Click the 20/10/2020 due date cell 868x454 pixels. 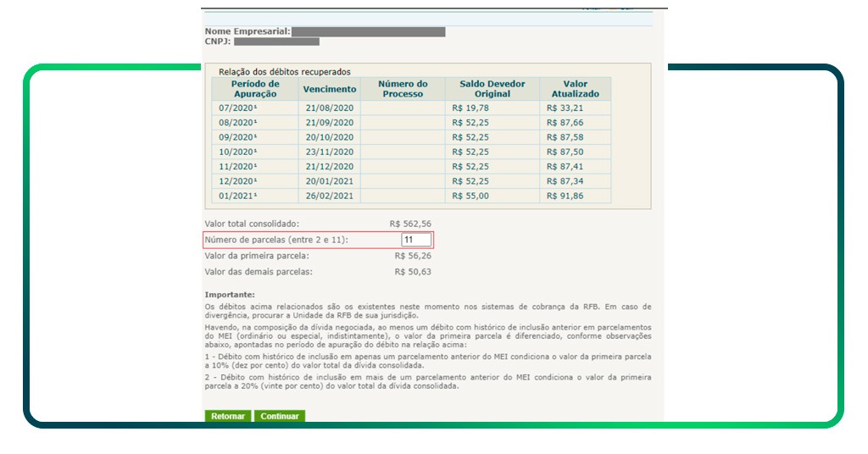click(x=329, y=137)
